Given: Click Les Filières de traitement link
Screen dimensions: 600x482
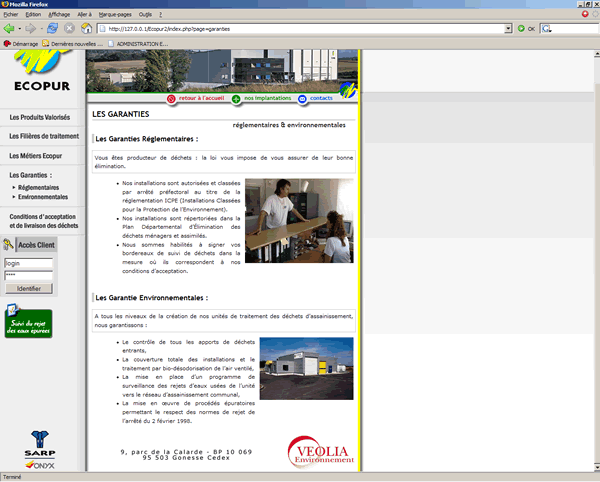Looking at the screenshot, I should [x=44, y=136].
